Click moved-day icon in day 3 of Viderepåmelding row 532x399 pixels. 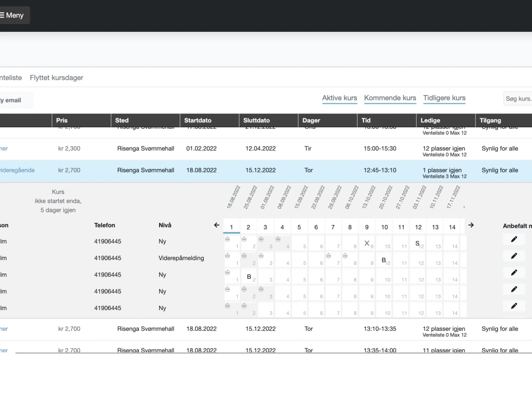click(x=261, y=256)
